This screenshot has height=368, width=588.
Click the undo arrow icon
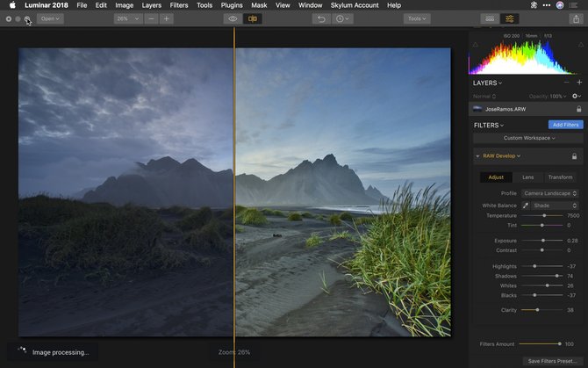point(321,18)
